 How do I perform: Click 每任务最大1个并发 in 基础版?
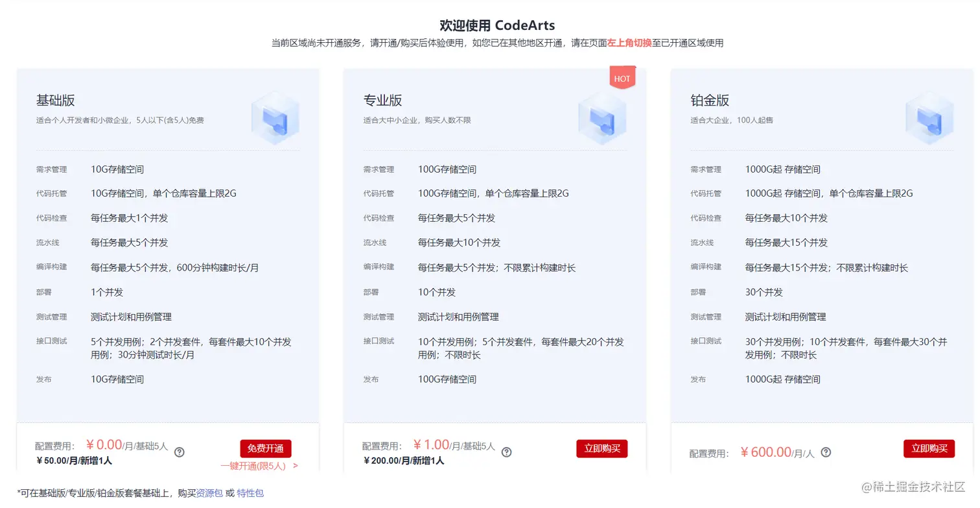tap(130, 218)
